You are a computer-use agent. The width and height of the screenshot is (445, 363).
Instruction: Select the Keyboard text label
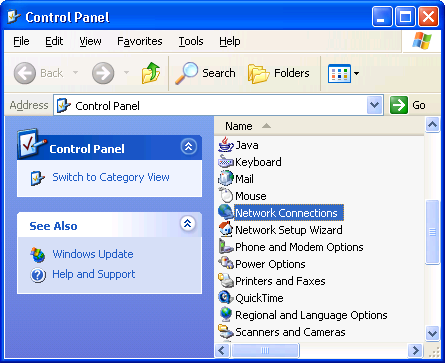258,162
